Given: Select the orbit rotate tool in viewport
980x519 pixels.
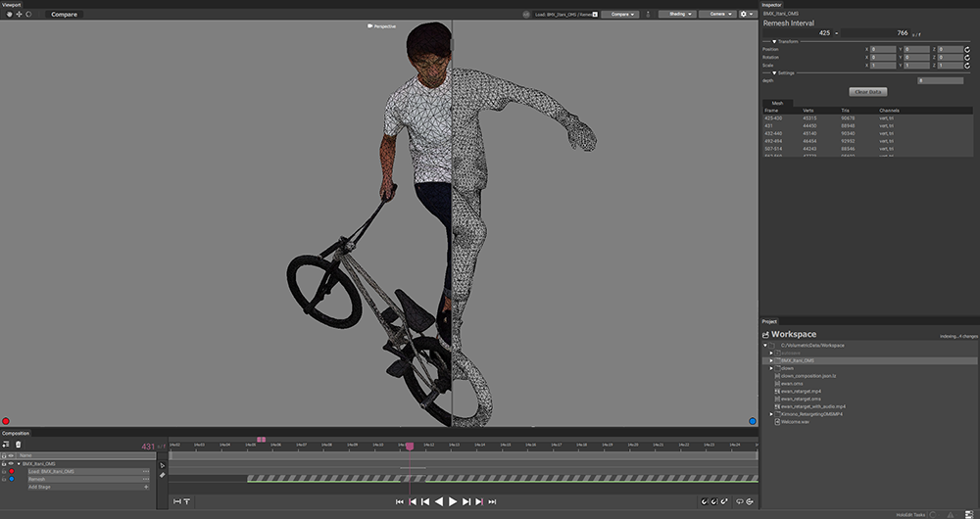Looking at the screenshot, I should tap(28, 14).
